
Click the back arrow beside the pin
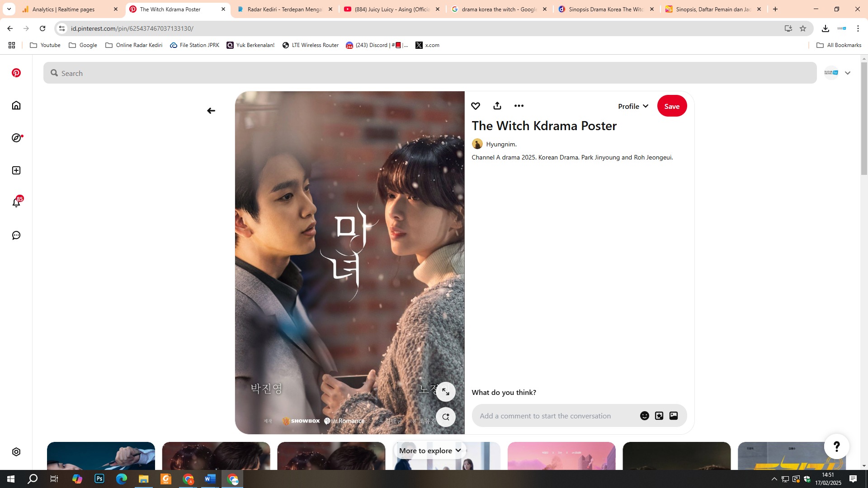(x=211, y=111)
